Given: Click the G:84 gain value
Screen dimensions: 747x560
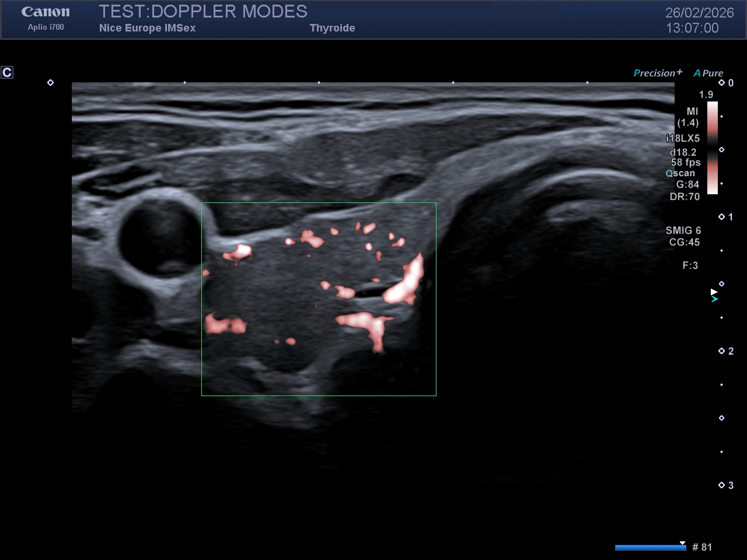Looking at the screenshot, I should [687, 184].
